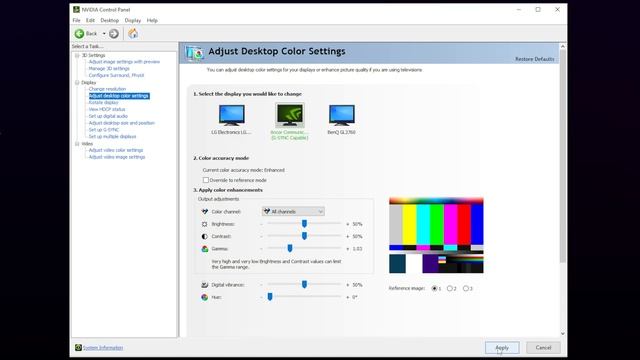Open Configure Surround, PhysX

(x=116, y=76)
